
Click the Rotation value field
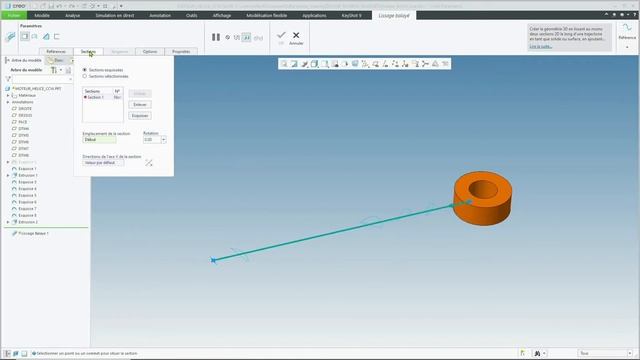coord(152,140)
